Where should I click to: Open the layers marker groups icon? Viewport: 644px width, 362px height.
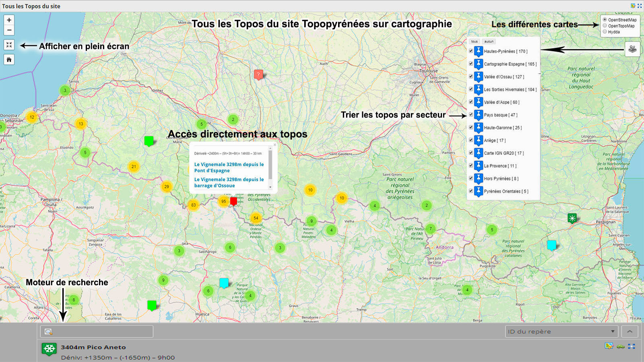(x=632, y=49)
